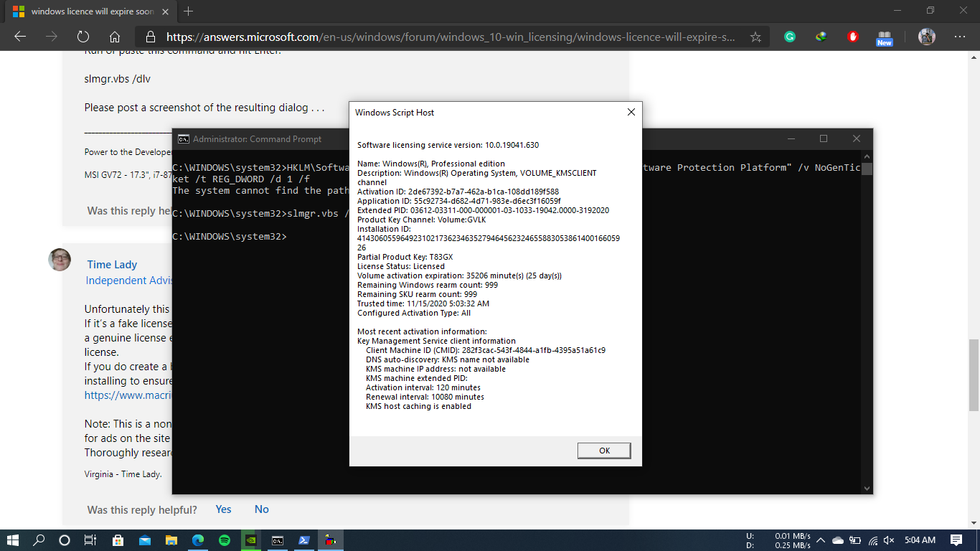The image size is (980, 551).
Task: Open NVIDIA app on the taskbar
Action: [x=251, y=540]
